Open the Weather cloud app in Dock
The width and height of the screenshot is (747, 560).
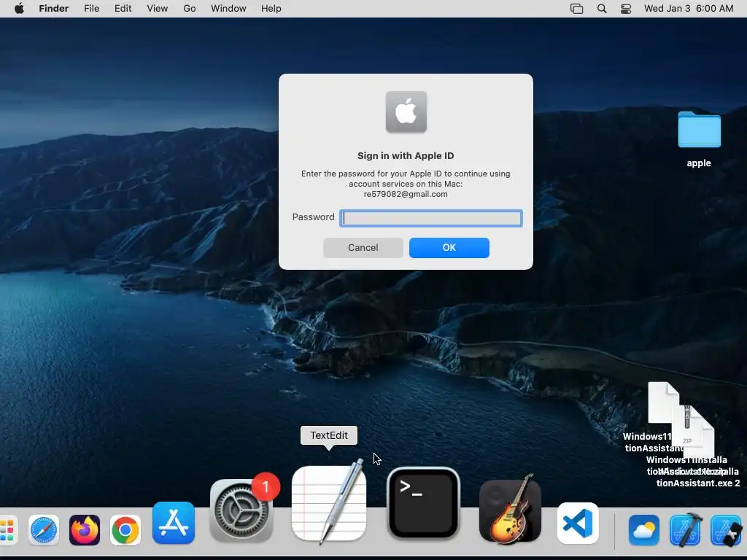(644, 530)
